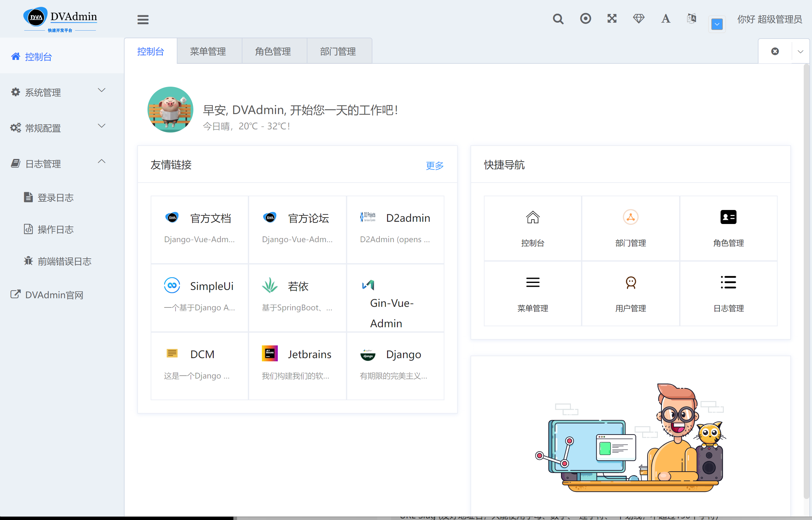This screenshot has width=812, height=520.
Task: Click the 今日晴，20℃ - 32℃！ weather text
Action: (246, 126)
